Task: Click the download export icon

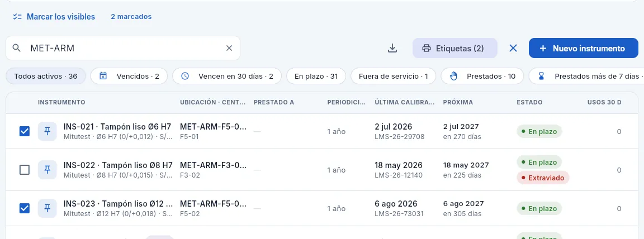Action: click(x=392, y=49)
